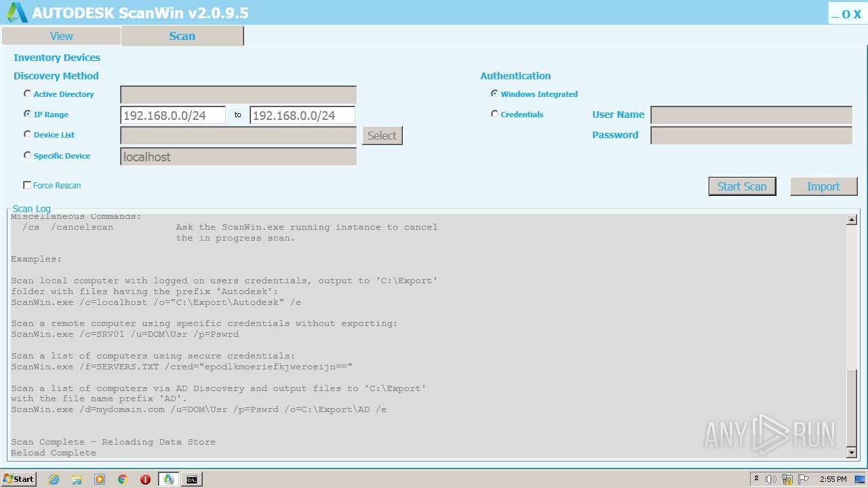Viewport: 868px width, 488px height.
Task: Click the network tray icon
Action: tap(787, 479)
